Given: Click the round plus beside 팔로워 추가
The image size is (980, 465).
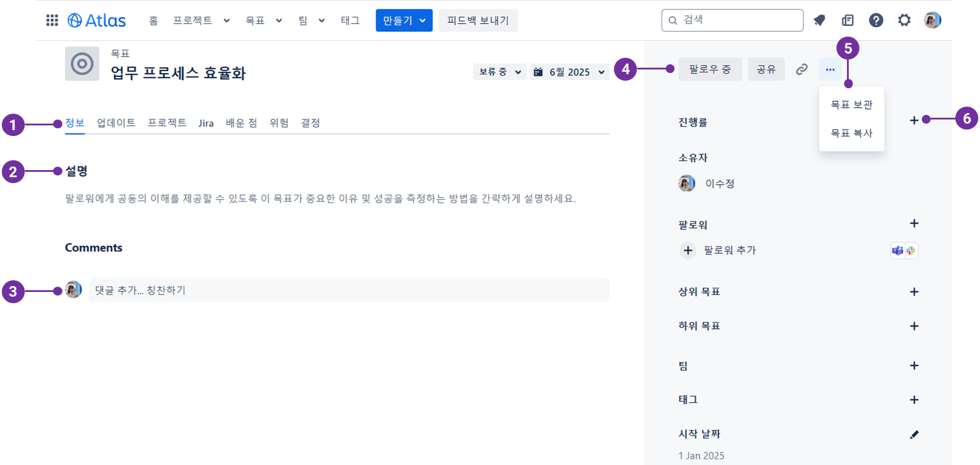Looking at the screenshot, I should (x=687, y=250).
